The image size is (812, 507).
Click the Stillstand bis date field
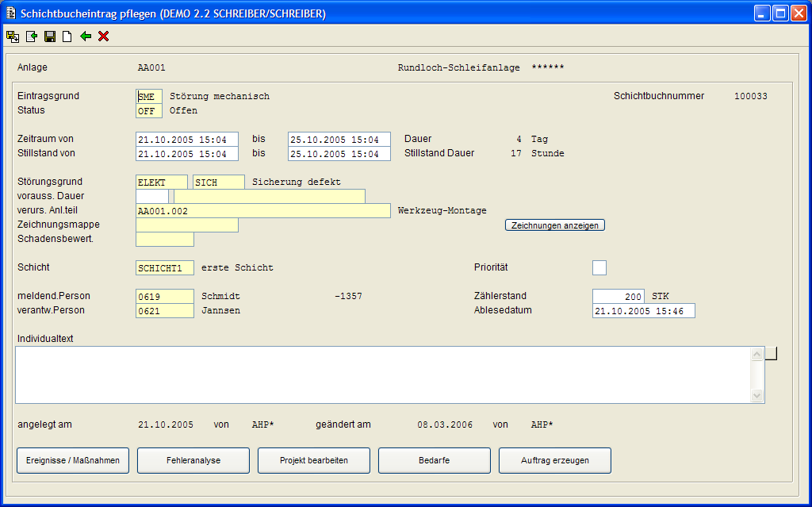coord(339,154)
